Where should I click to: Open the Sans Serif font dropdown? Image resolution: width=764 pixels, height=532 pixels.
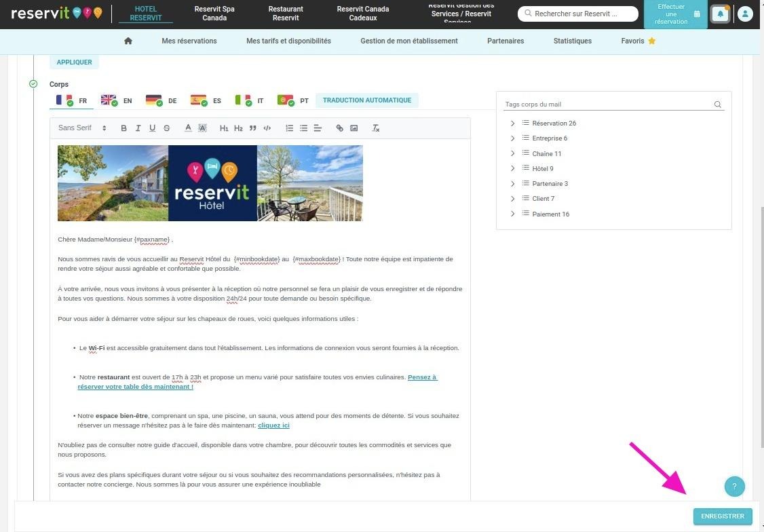coord(82,128)
